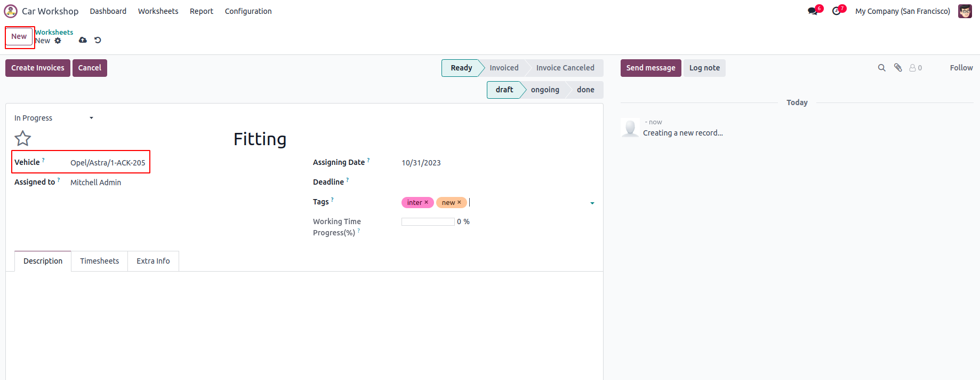The image size is (980, 380).
Task: Click the settings gear next to New
Action: click(x=58, y=41)
